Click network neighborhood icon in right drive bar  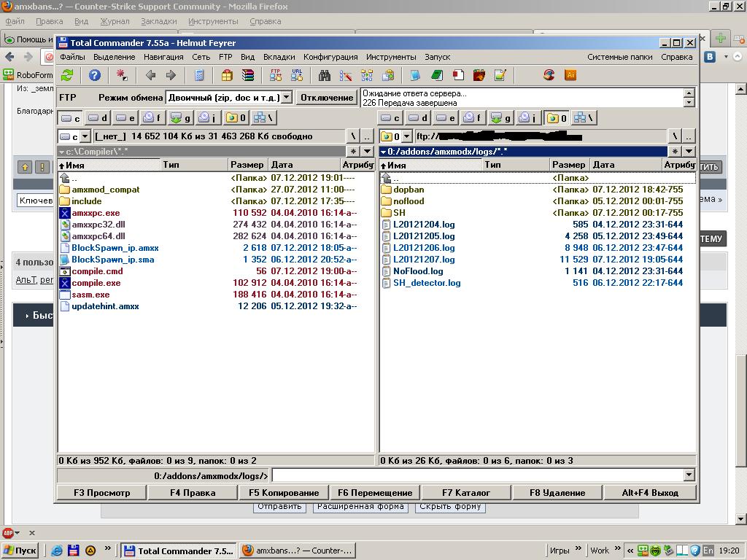(583, 117)
